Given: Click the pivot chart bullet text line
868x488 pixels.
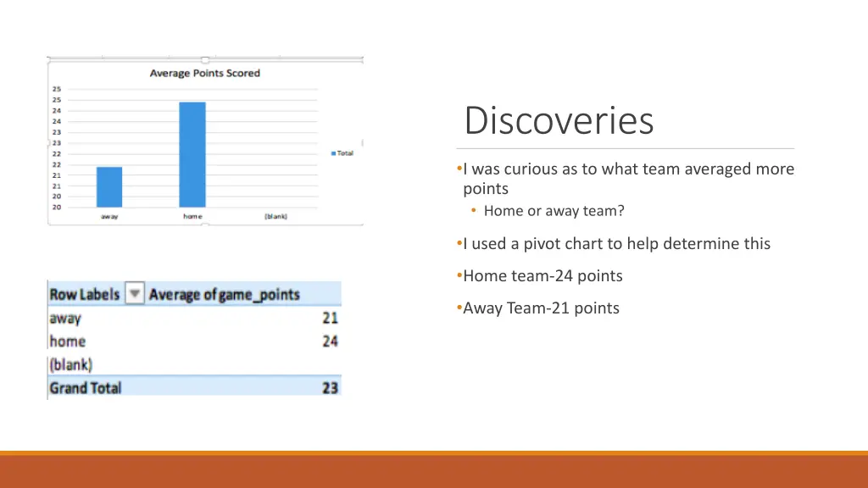Looking at the screenshot, I should click(x=616, y=243).
